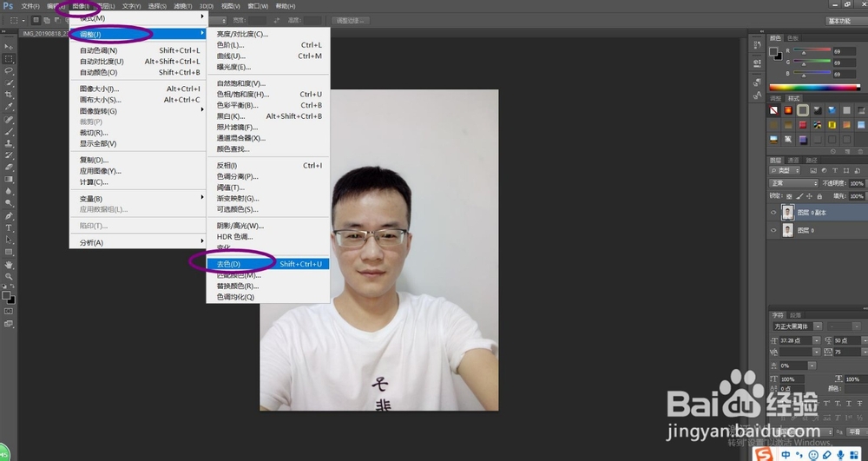Click the 调整边缘... button
This screenshot has height=461, width=868.
[x=351, y=21]
